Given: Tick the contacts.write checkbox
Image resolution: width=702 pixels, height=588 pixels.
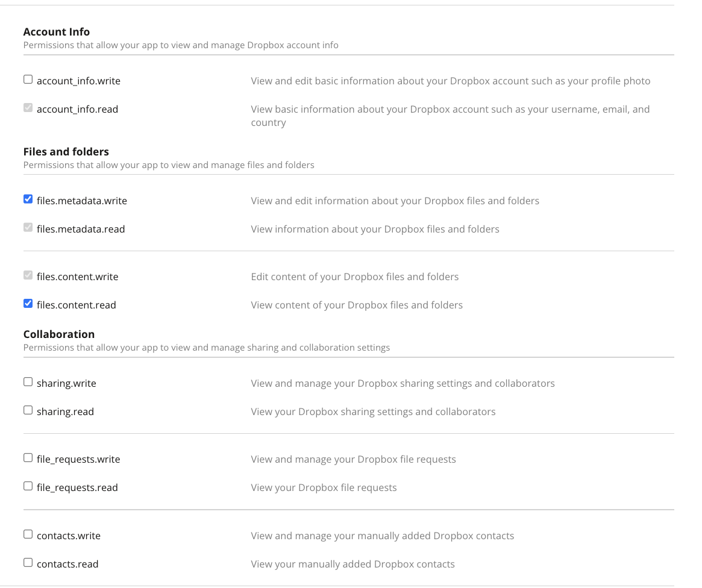Looking at the screenshot, I should pos(28,534).
